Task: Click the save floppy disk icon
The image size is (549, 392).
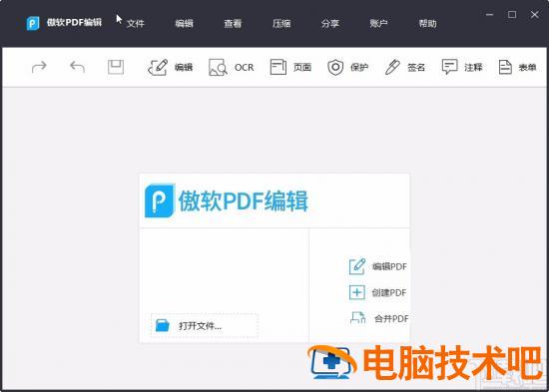Action: (116, 67)
